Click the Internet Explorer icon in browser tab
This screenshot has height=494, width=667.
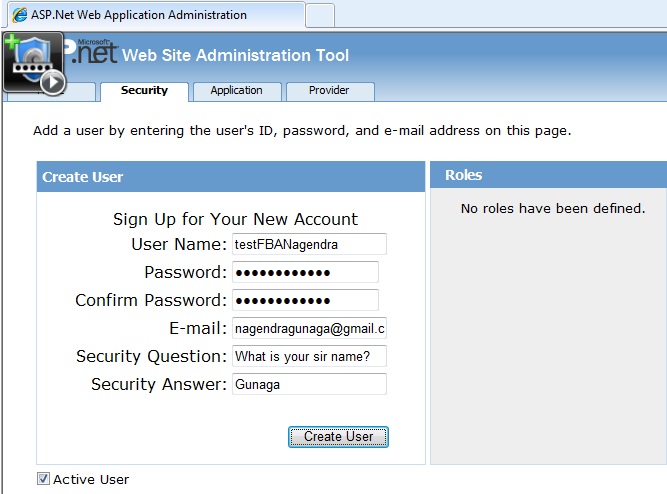coord(20,14)
